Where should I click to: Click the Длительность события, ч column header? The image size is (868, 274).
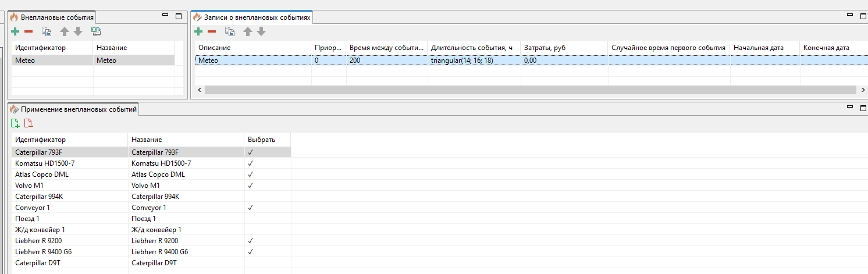(x=474, y=47)
